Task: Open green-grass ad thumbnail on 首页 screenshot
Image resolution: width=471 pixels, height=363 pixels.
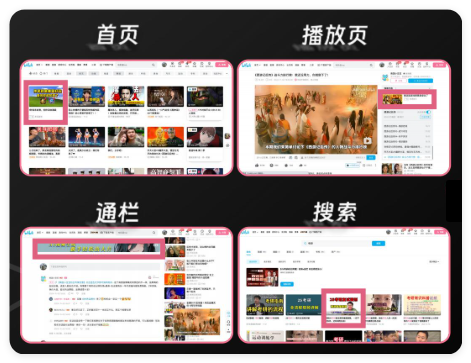Action: (x=46, y=96)
